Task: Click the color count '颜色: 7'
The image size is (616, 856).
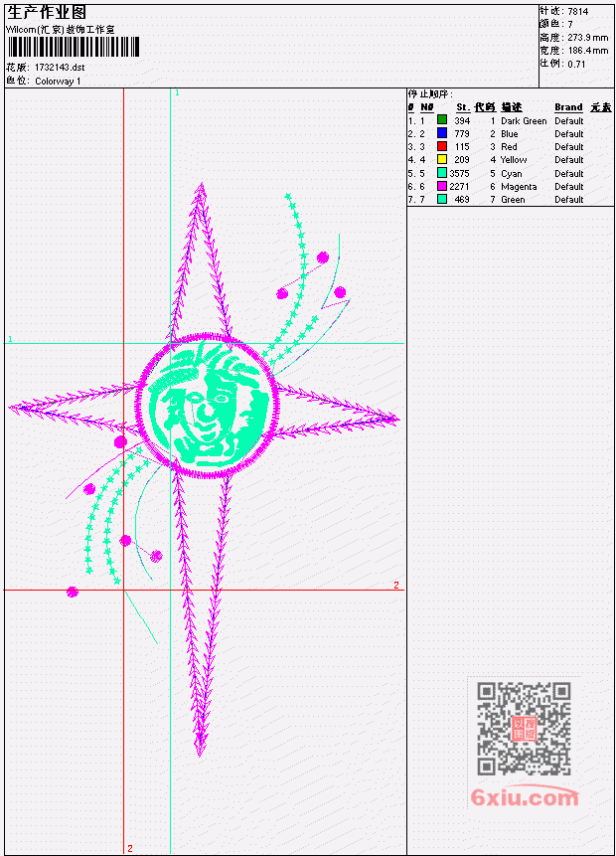Action: pyautogui.click(x=556, y=25)
